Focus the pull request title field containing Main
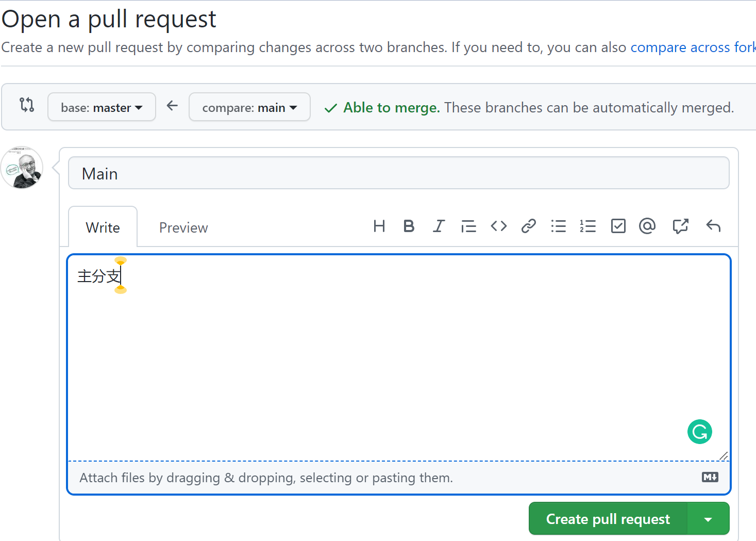 click(399, 173)
